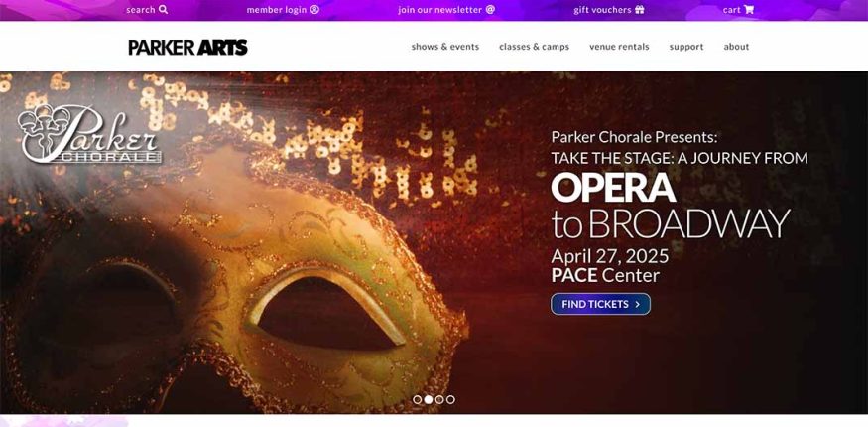Click the Find Tickets button
Viewport: 868px width, 427px height.
tap(600, 304)
